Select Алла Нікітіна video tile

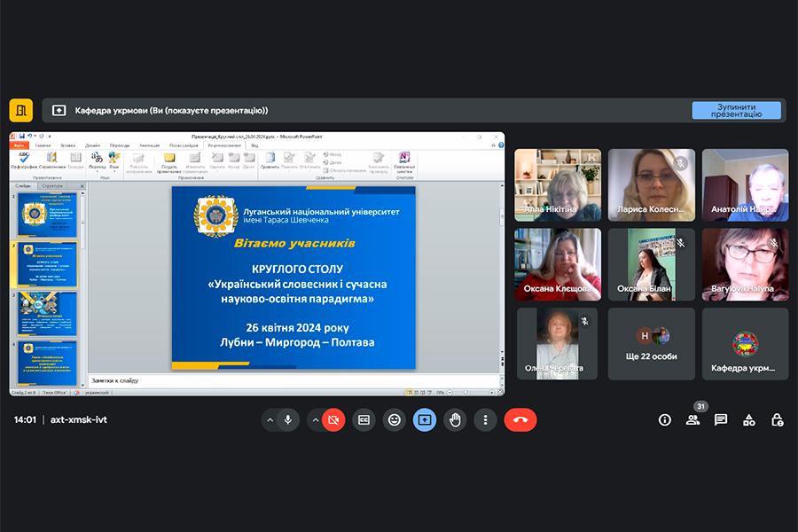click(558, 184)
